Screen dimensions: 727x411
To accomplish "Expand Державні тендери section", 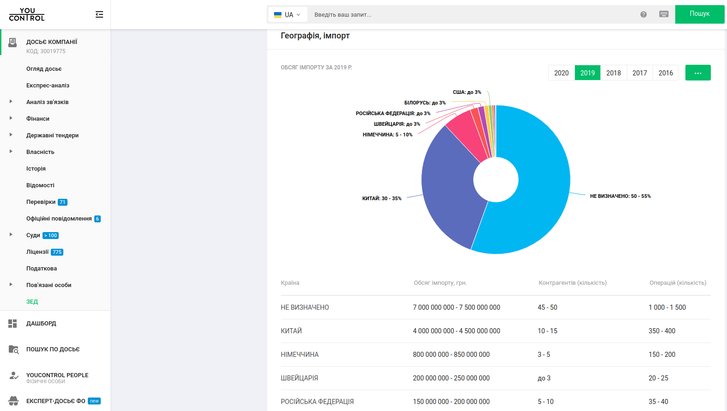I will pyautogui.click(x=11, y=135).
